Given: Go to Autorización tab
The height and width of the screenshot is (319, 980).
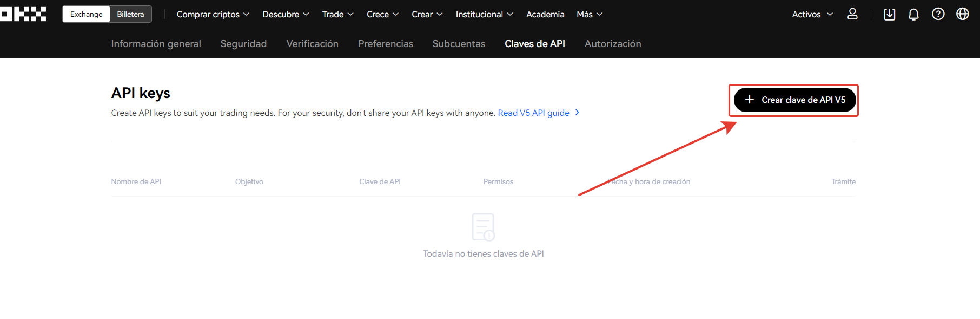Looking at the screenshot, I should tap(613, 44).
